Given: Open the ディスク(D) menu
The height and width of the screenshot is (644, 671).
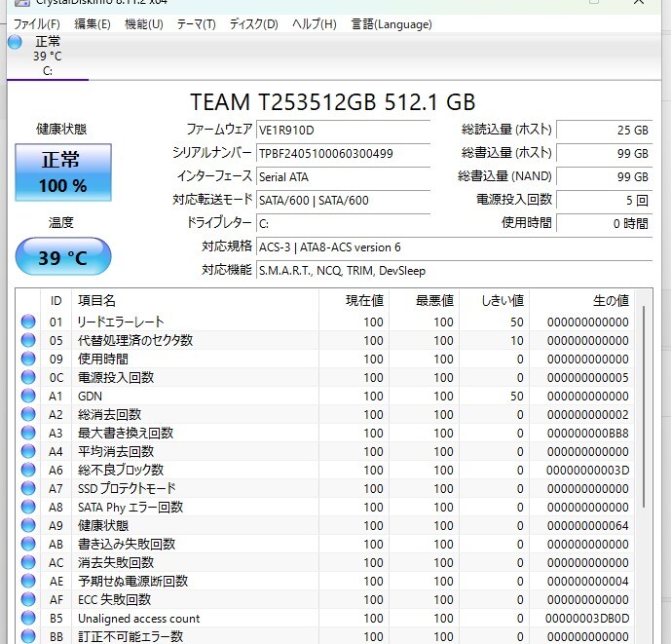Looking at the screenshot, I should pos(253,24).
